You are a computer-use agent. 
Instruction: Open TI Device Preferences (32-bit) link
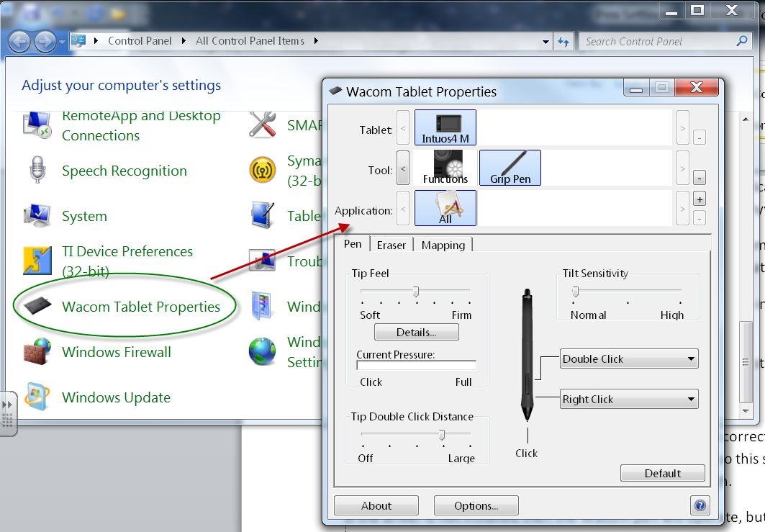pyautogui.click(x=127, y=261)
